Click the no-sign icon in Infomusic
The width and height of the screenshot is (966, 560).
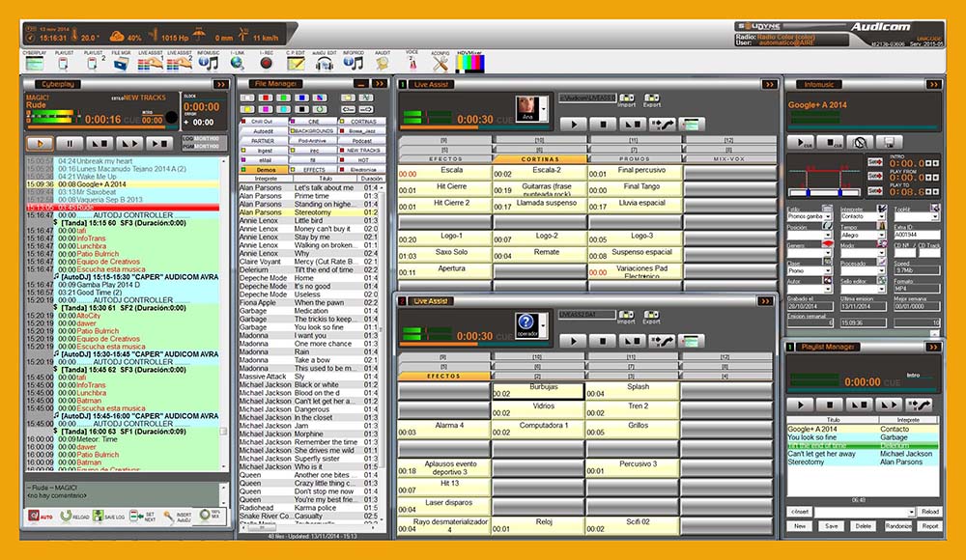[x=860, y=142]
